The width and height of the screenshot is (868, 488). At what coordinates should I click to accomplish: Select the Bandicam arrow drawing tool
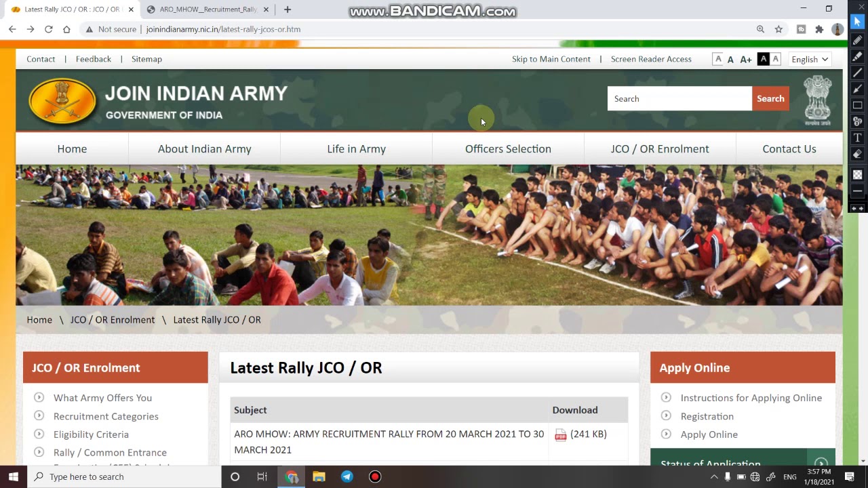pyautogui.click(x=857, y=89)
